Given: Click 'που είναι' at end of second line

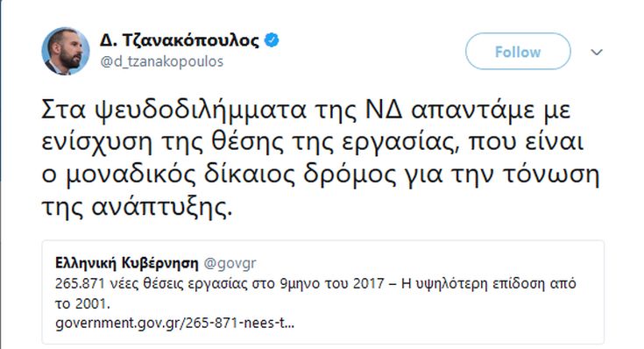Looking at the screenshot, I should (526, 142).
